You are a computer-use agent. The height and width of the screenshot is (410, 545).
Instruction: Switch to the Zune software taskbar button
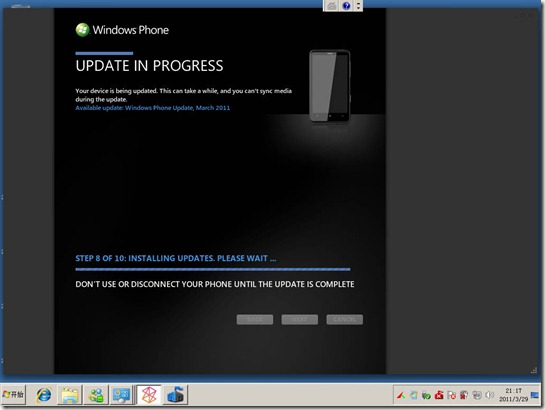149,395
